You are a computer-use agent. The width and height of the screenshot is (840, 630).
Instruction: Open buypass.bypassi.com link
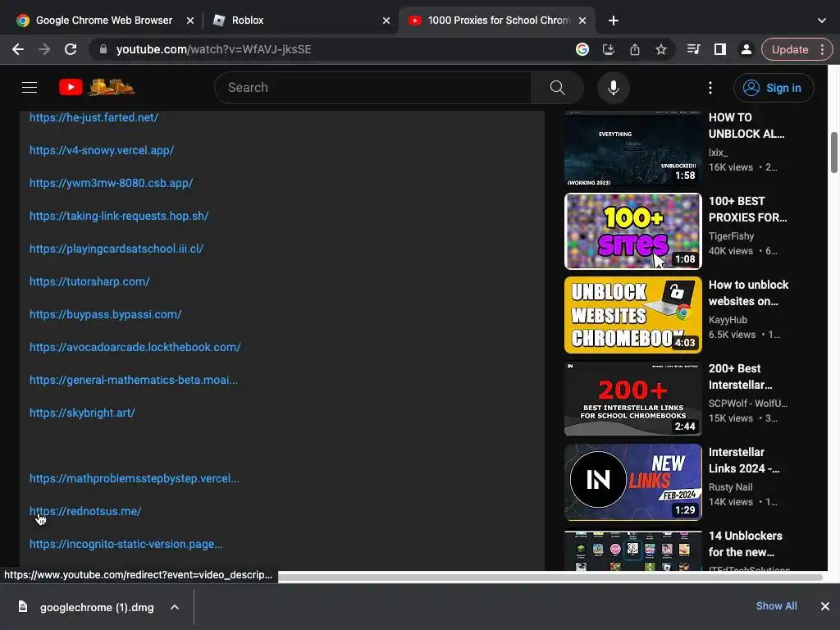click(x=106, y=314)
